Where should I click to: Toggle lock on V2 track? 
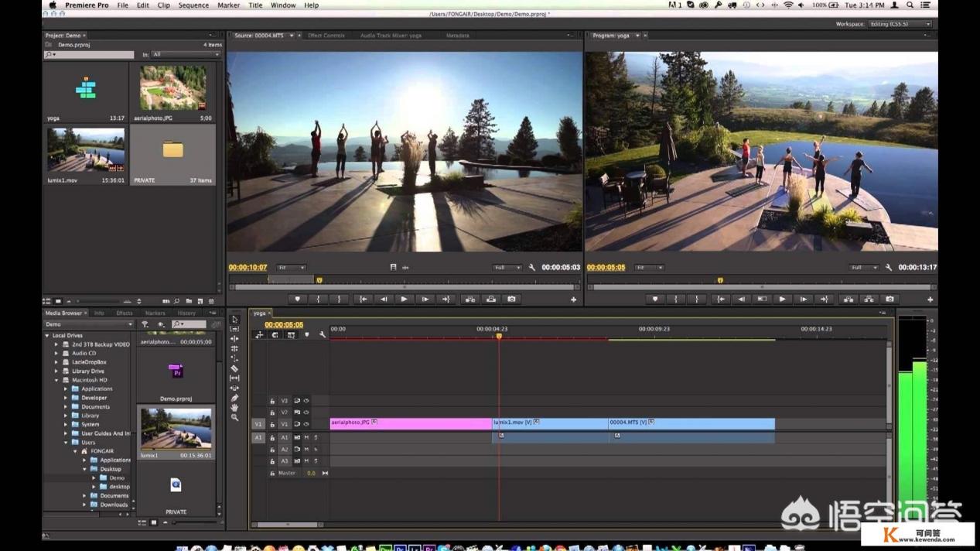pyautogui.click(x=272, y=412)
